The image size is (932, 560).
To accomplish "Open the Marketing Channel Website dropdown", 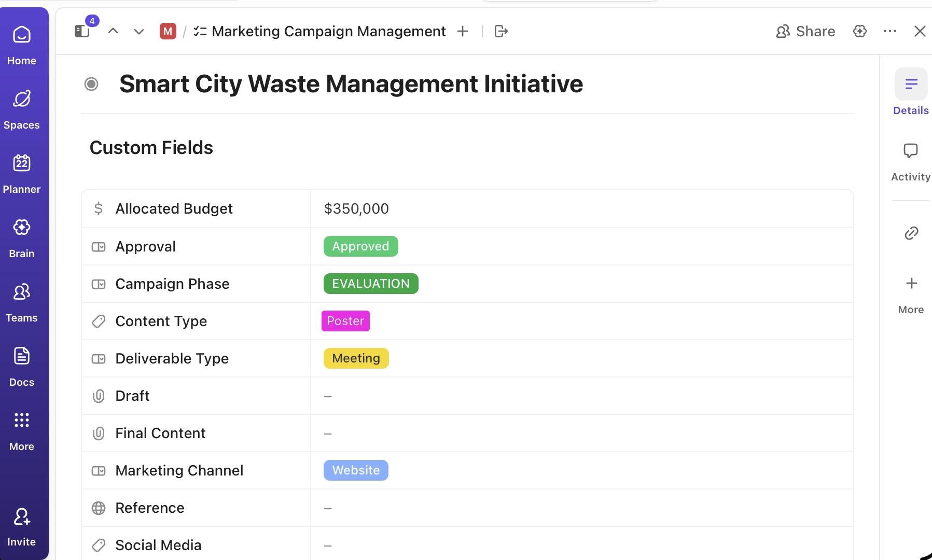I will coord(356,470).
